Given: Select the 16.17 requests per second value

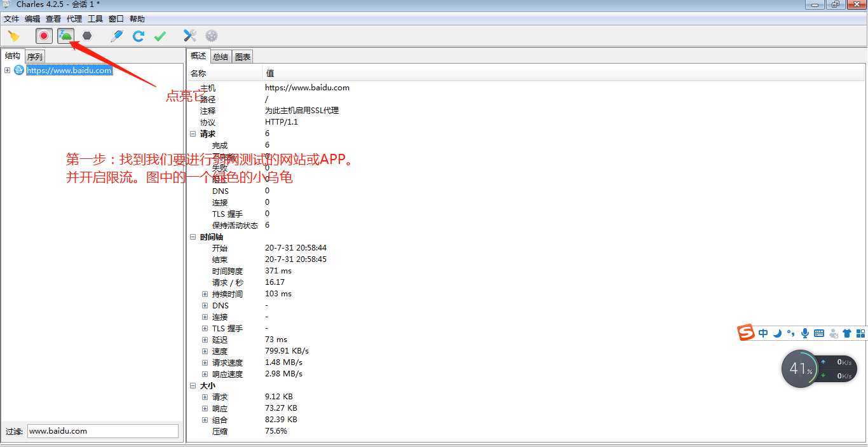Looking at the screenshot, I should point(275,282).
